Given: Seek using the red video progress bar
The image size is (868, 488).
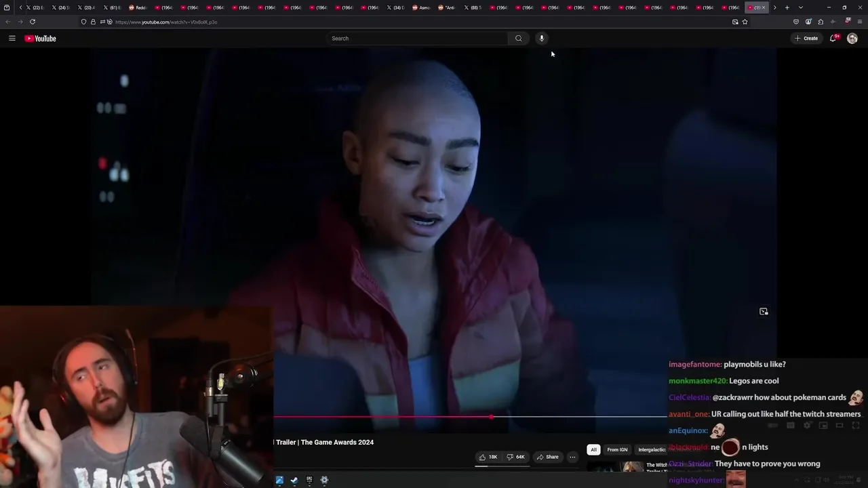Looking at the screenshot, I should point(470,417).
